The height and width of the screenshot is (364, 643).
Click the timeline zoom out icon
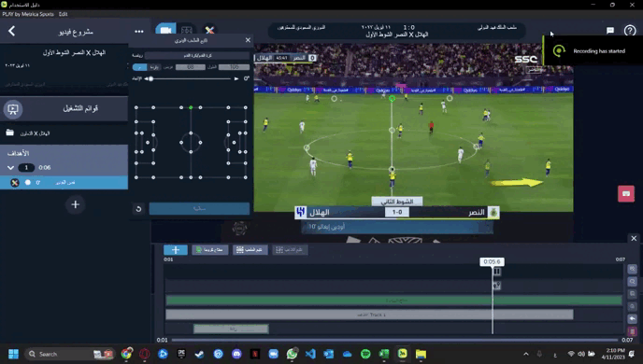[x=632, y=282]
